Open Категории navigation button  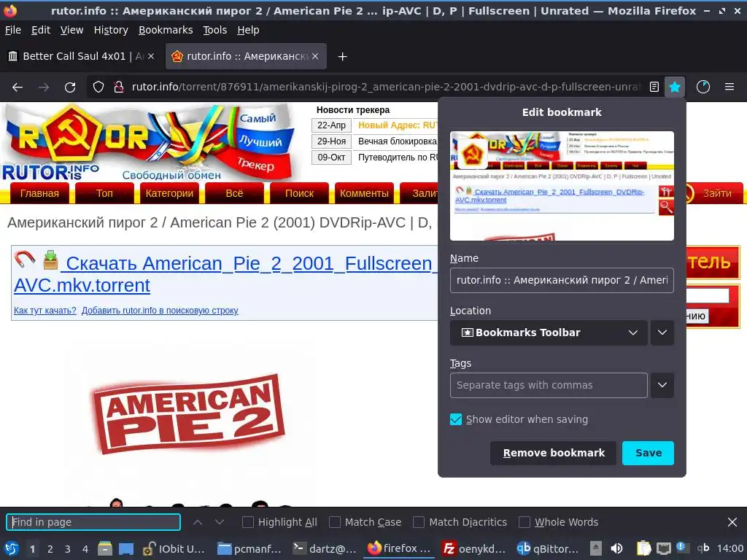[x=169, y=193]
